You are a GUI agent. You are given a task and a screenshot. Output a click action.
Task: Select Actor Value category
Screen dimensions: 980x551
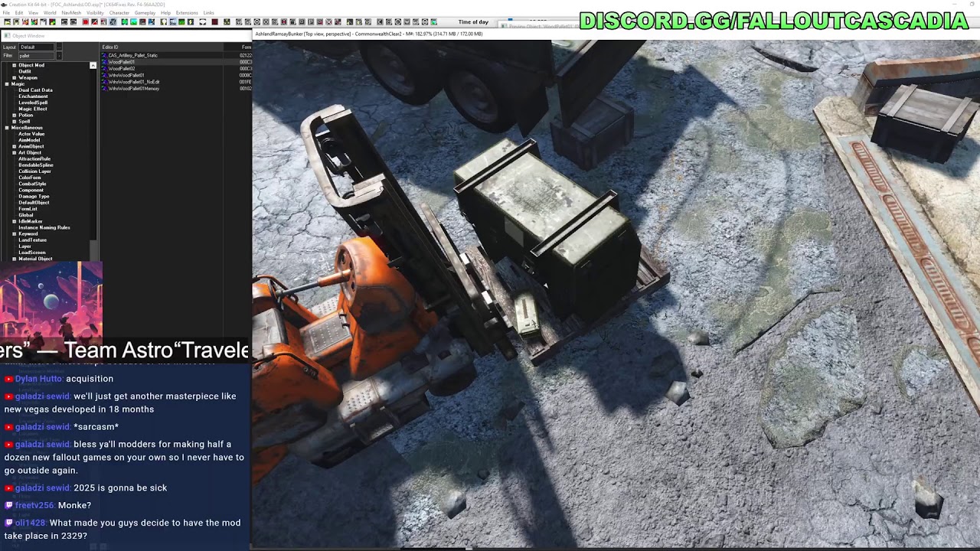31,134
